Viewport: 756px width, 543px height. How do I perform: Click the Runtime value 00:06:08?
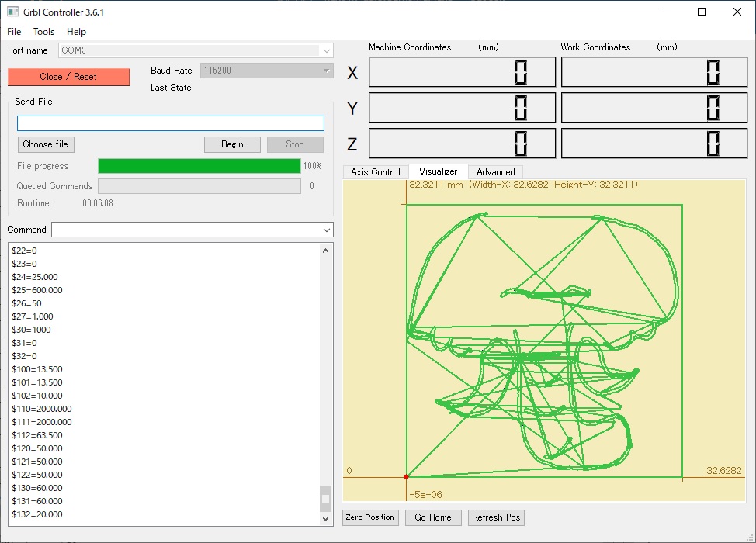click(98, 203)
